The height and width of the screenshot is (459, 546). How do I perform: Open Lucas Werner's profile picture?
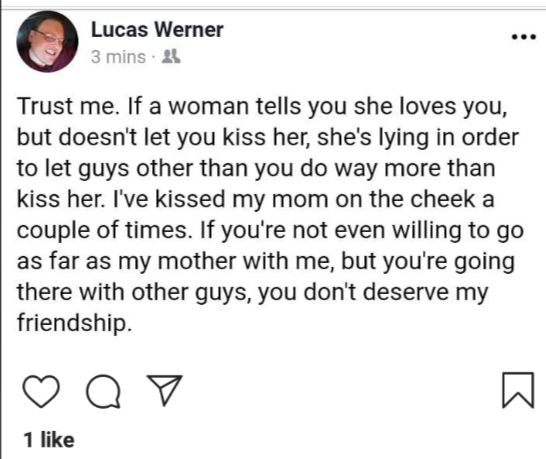pos(47,41)
